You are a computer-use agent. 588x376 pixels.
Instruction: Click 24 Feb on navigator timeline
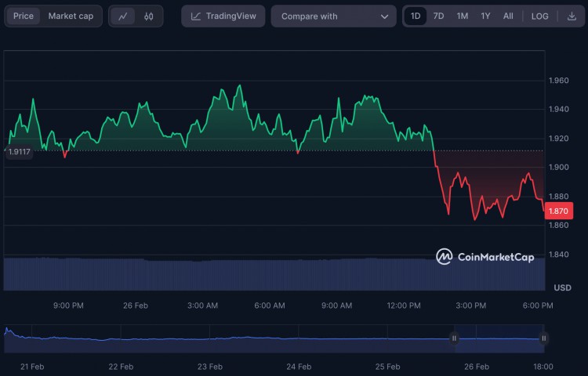(x=299, y=367)
